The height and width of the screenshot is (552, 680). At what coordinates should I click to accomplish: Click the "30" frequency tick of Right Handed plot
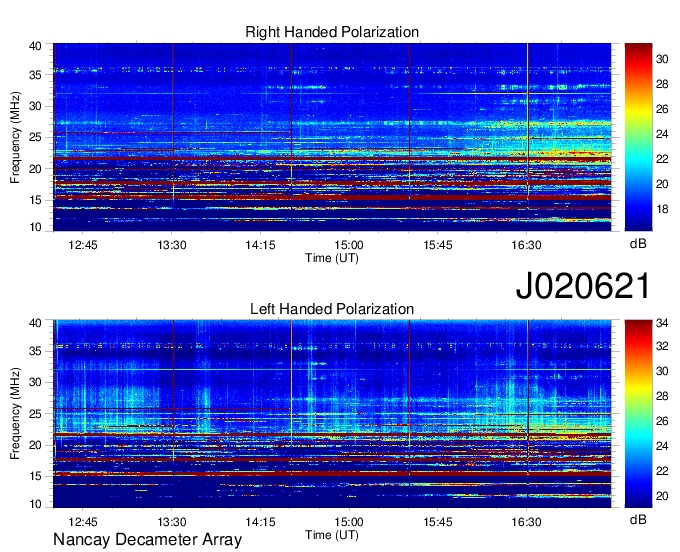(36, 106)
